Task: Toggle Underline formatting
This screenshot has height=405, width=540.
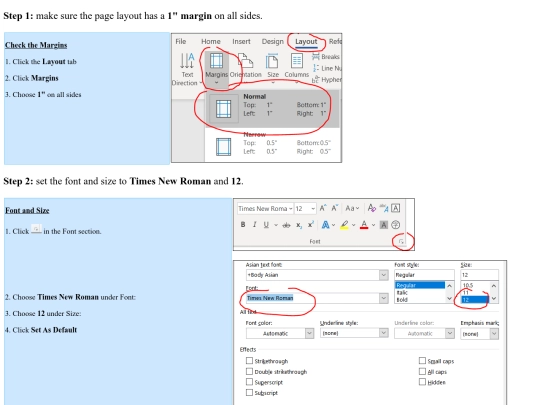Action: point(266,225)
